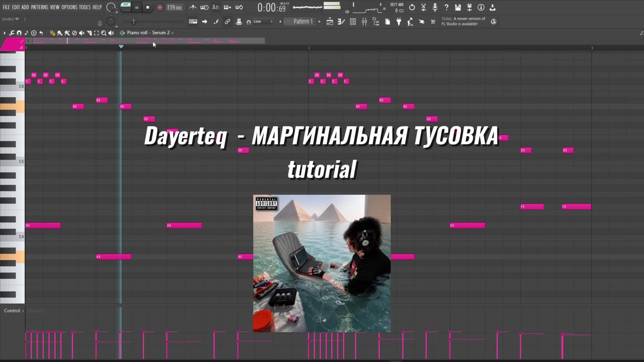Expand the Control event lane selector
644x362 pixels.
(14, 311)
